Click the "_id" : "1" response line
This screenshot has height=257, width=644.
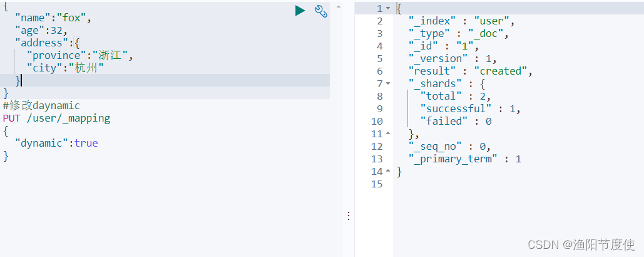tap(444, 46)
